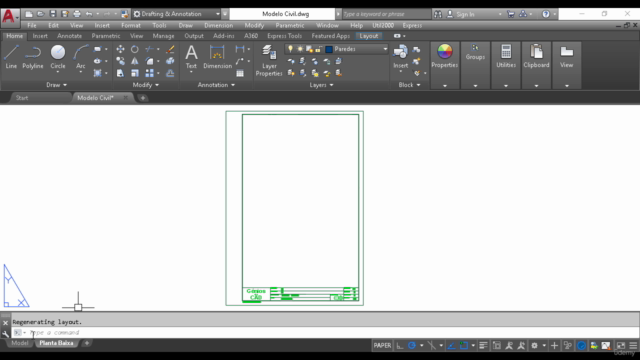The image size is (640, 360).
Task: Choose the Circle tool
Action: pos(58,56)
